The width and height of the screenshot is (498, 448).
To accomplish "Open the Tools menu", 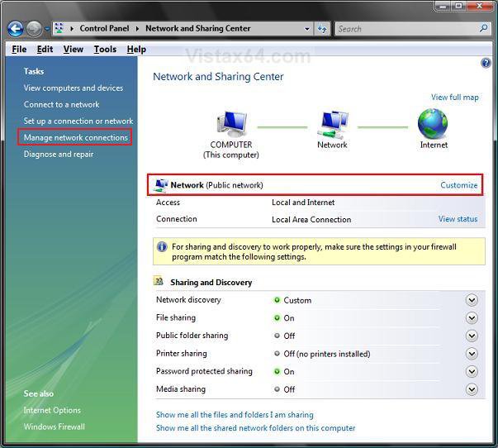I will click(105, 50).
